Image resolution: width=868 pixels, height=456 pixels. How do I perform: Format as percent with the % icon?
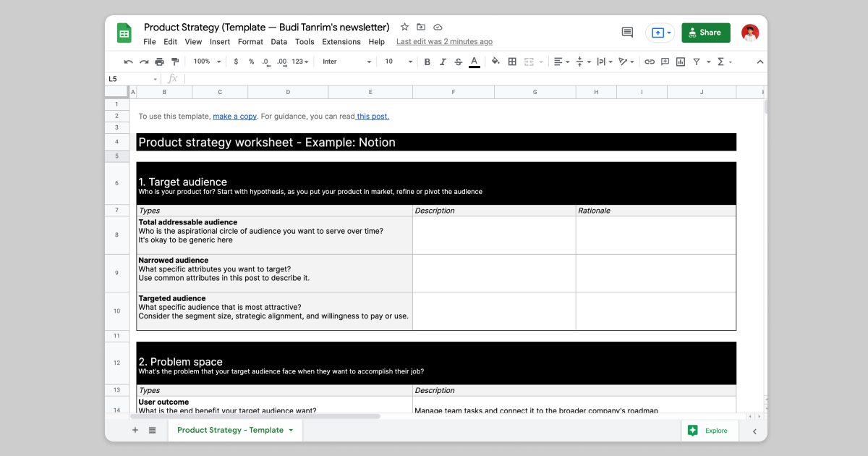[x=251, y=62]
